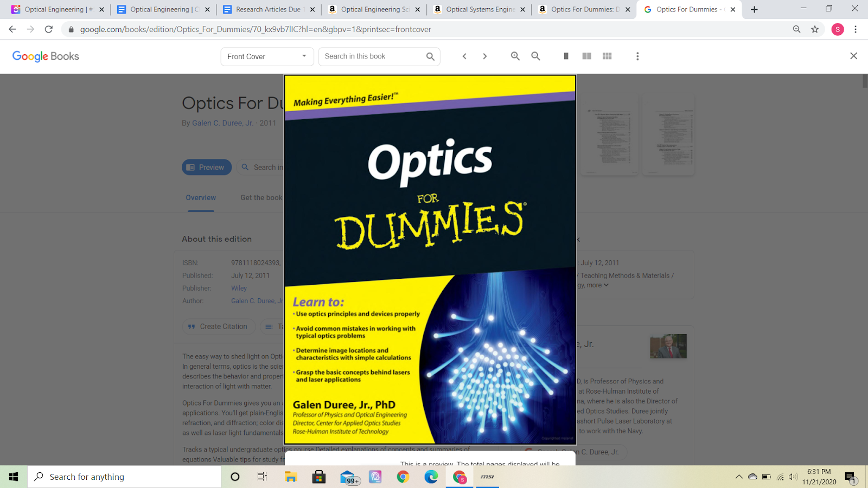This screenshot has height=488, width=868.
Task: Click the Optics For Dummies cover image
Action: coord(430,260)
